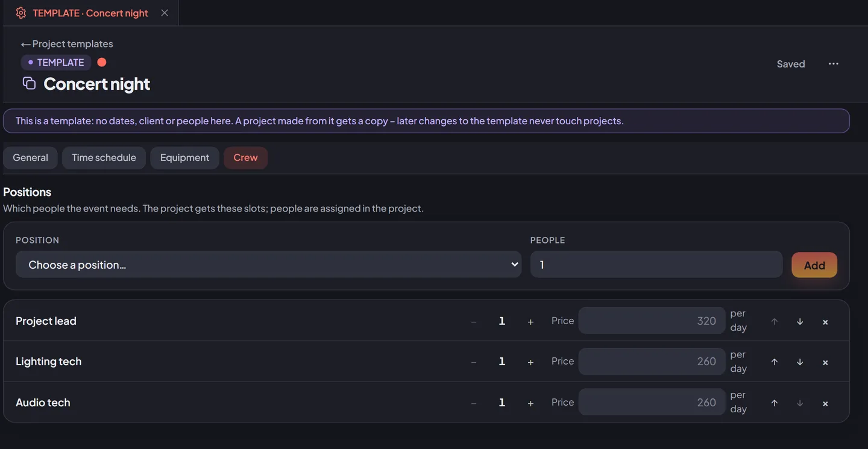
Task: Switch to the General tab
Action: point(30,158)
